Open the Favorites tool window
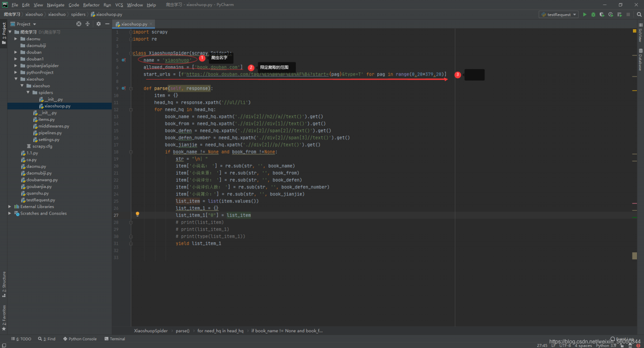This screenshot has width=644, height=348. coord(4,317)
